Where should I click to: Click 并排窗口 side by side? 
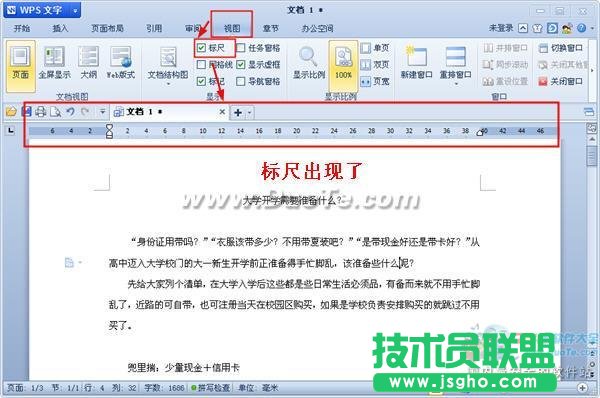[505, 48]
